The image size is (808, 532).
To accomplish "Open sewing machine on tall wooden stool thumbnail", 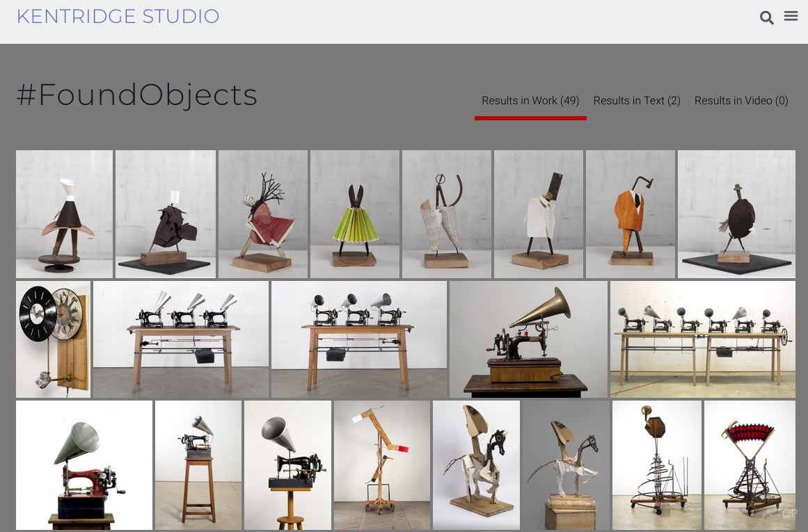I will pyautogui.click(x=198, y=465).
